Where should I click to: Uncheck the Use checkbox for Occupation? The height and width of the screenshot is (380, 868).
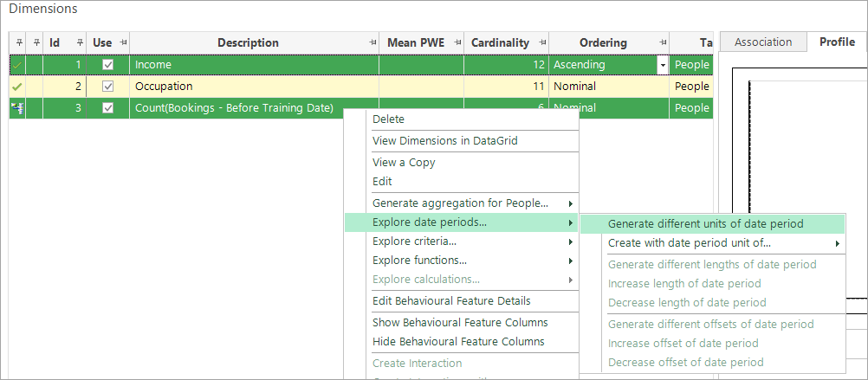click(108, 87)
